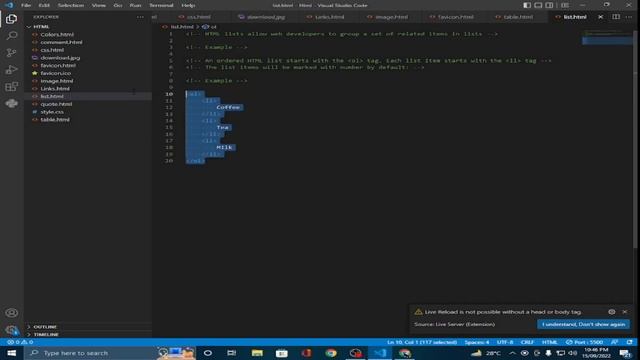Open the Edit menu
The image size is (640, 360).
44,5
